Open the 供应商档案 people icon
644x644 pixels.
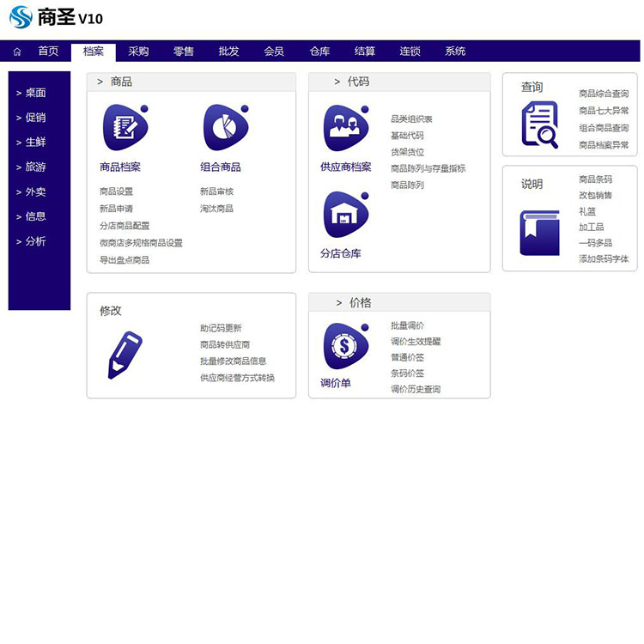click(346, 128)
